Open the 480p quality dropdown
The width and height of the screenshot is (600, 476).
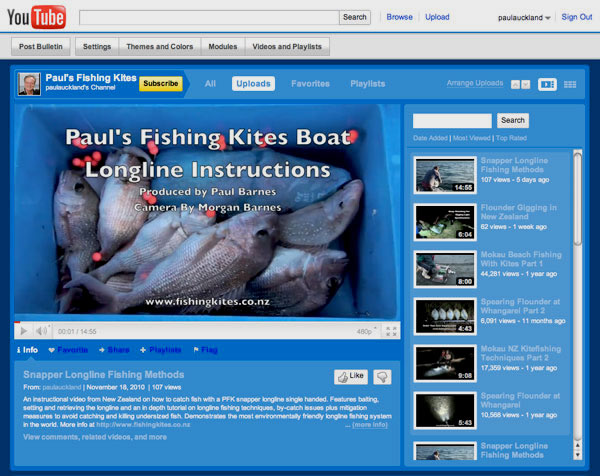coord(367,331)
